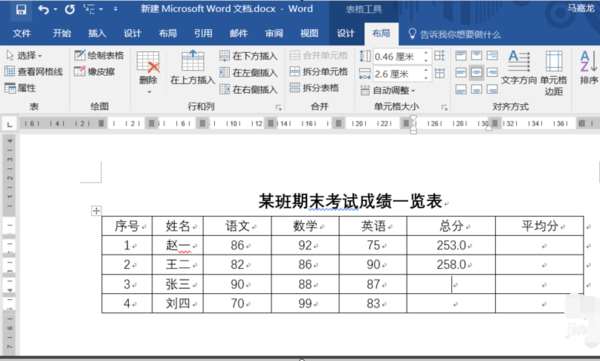
Task: Open the Select (选择) dropdown
Action: pos(24,56)
